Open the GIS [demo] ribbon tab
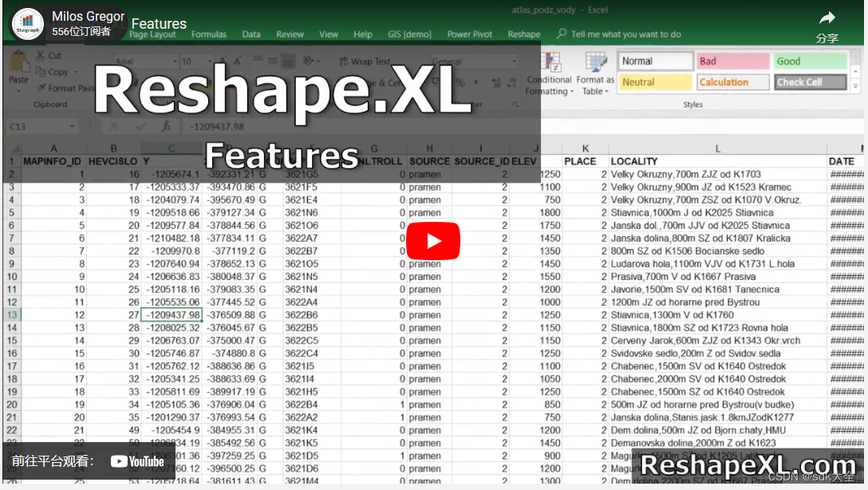Image resolution: width=868 pixels, height=490 pixels. [x=408, y=34]
